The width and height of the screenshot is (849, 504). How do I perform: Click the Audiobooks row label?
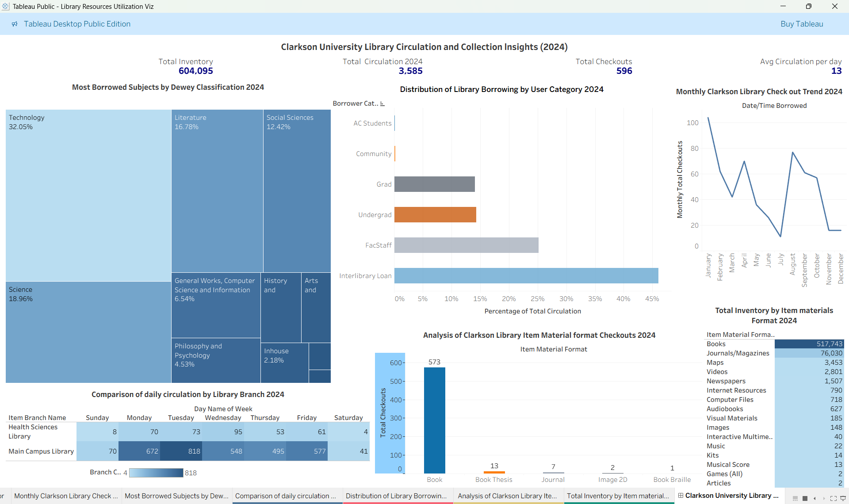(x=725, y=409)
